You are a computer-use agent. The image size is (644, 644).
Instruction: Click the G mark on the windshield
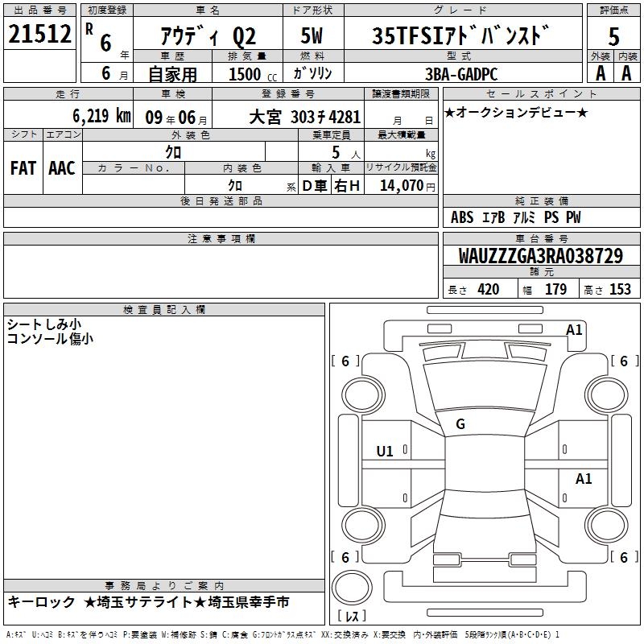(460, 424)
